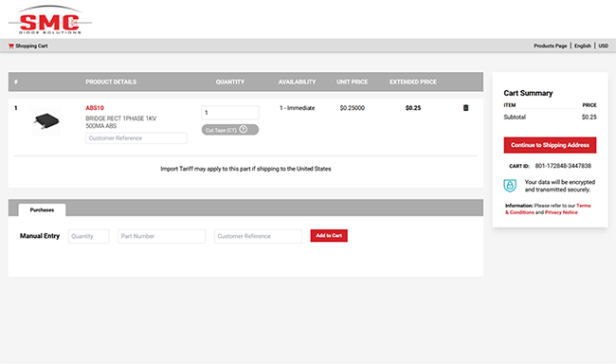The height and width of the screenshot is (364, 616).
Task: Click the Manual Entry Quantity field
Action: 89,236
